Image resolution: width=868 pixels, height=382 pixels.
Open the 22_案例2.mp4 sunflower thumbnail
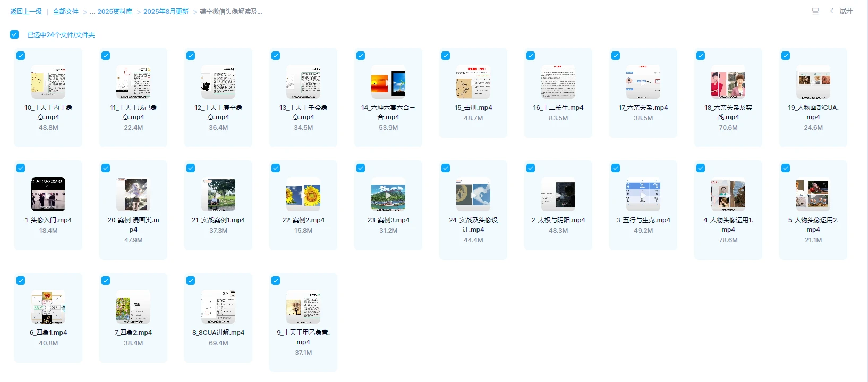click(x=303, y=194)
